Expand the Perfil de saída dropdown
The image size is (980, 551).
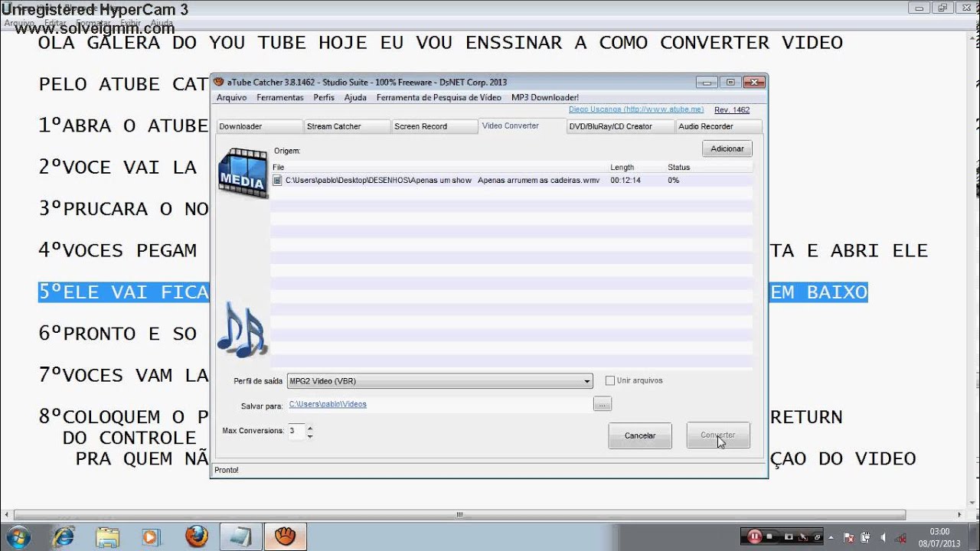click(587, 381)
